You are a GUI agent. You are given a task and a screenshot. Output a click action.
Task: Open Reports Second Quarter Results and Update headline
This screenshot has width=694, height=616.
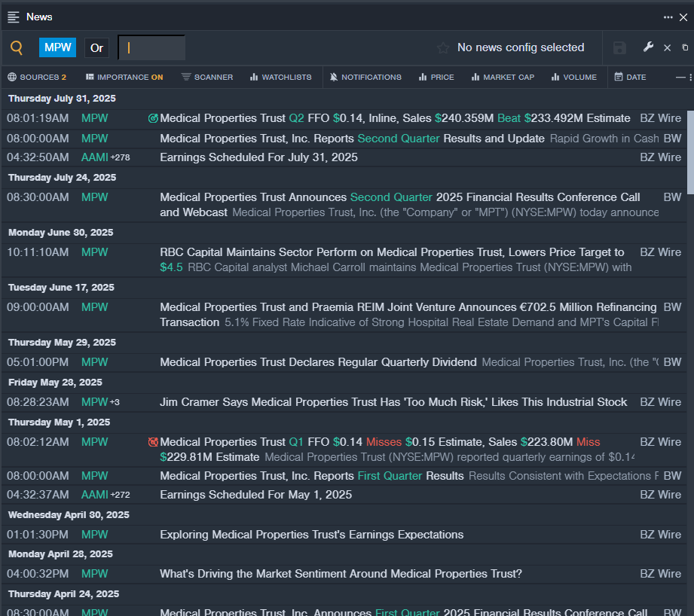[352, 139]
